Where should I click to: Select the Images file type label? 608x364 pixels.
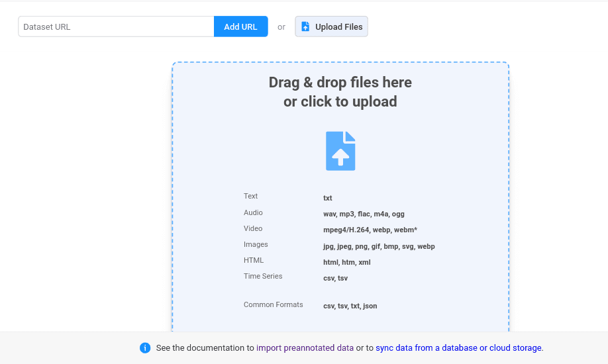tap(256, 244)
